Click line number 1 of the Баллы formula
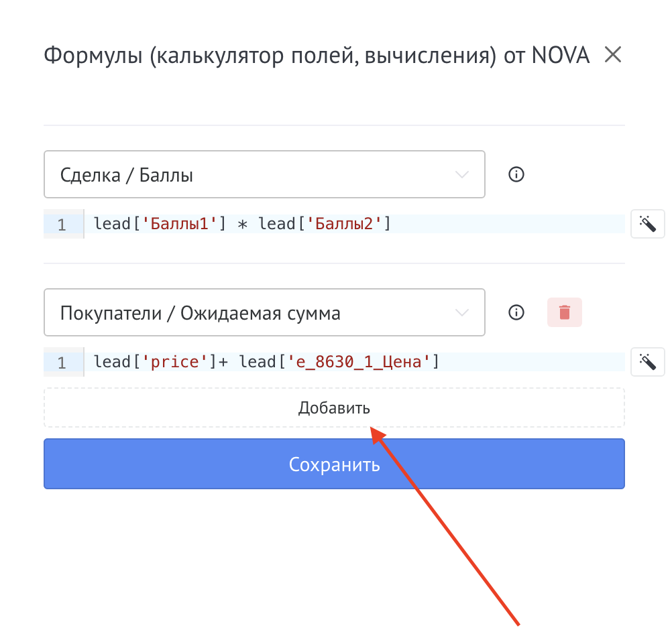The height and width of the screenshot is (634, 672). click(62, 225)
